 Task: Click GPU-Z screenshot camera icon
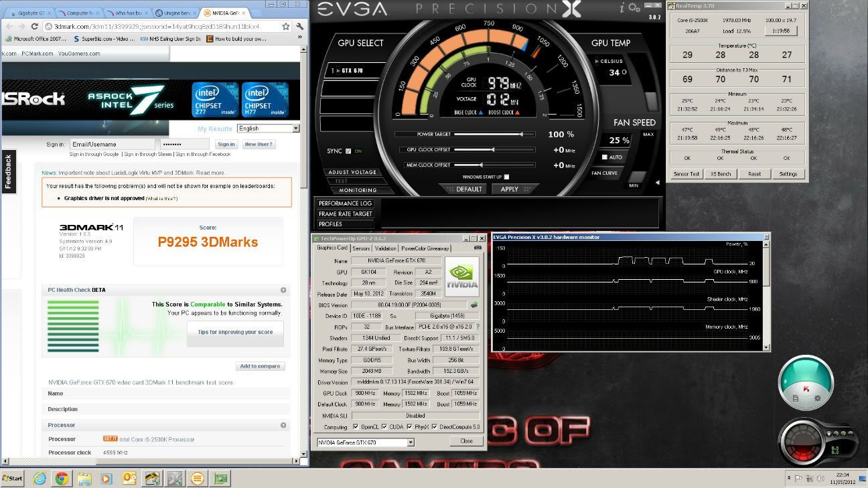tap(478, 248)
